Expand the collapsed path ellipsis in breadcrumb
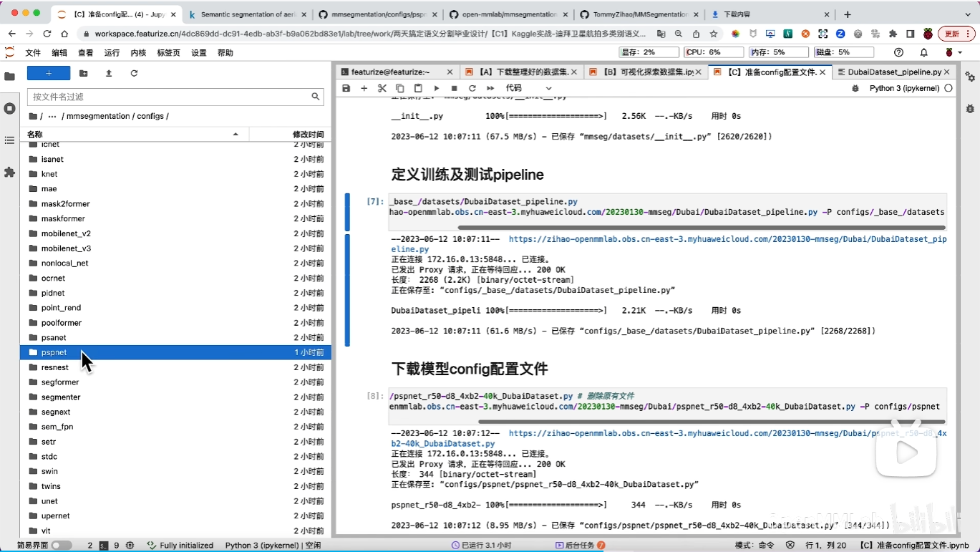980x552 pixels. coord(52,116)
